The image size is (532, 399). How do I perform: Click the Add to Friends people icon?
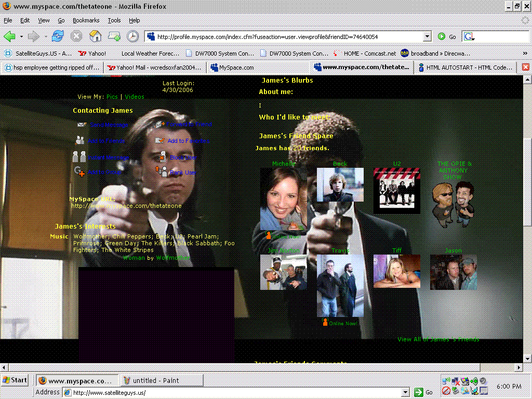[80, 140]
